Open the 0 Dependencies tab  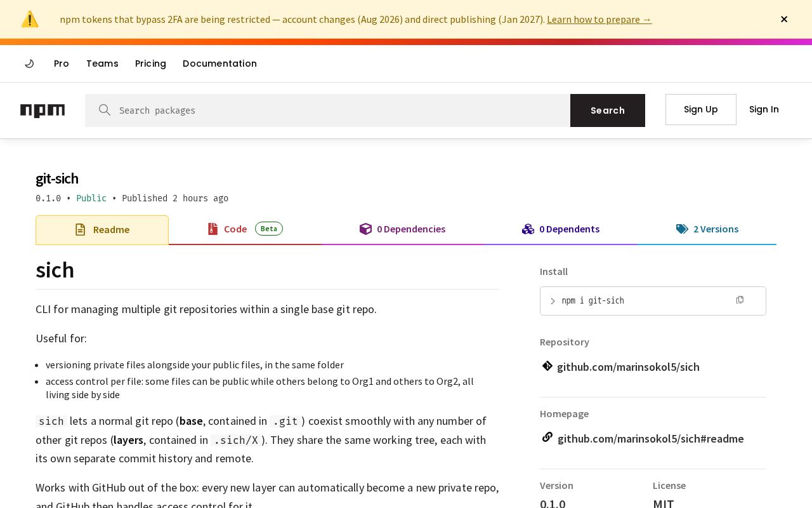click(402, 229)
